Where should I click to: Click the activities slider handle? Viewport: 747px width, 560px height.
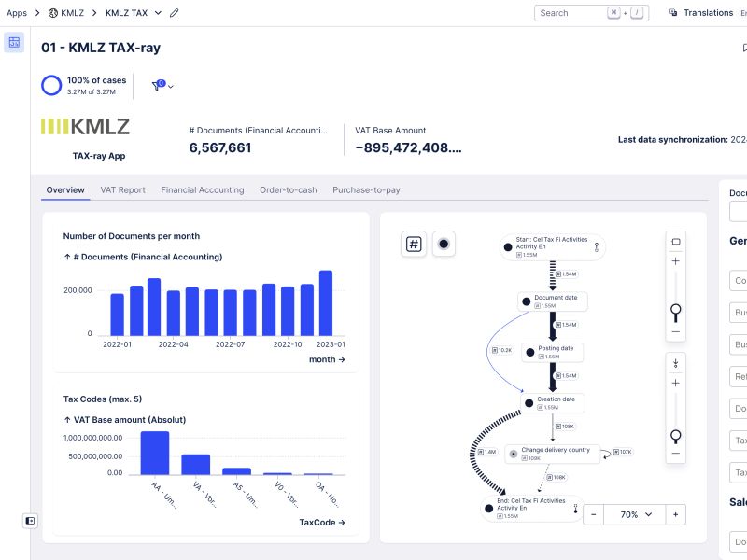(x=676, y=309)
